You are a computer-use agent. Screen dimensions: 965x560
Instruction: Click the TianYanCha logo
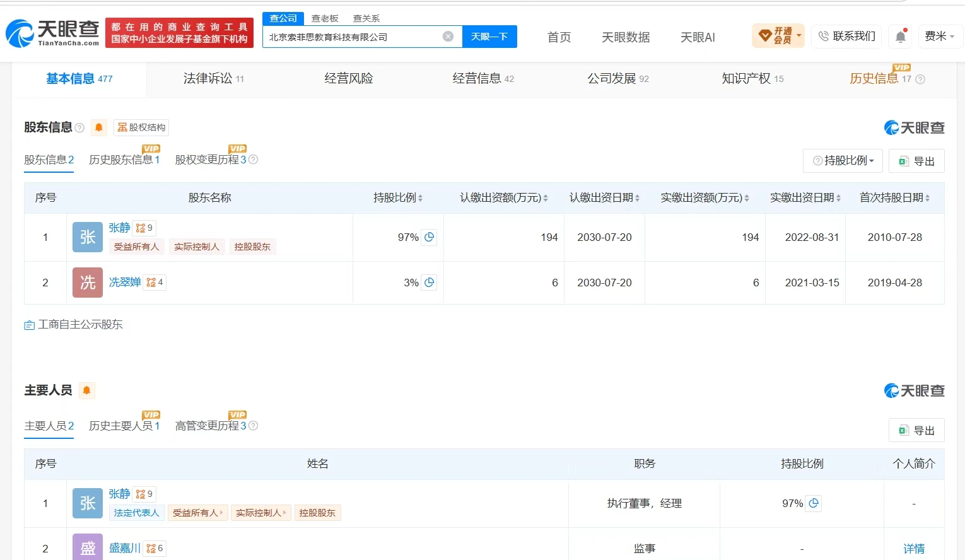coord(53,33)
